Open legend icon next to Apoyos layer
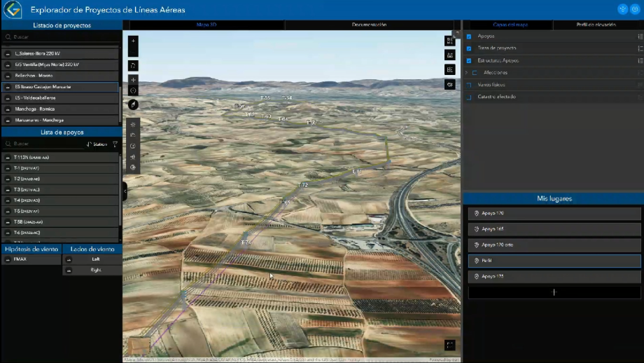Screen dimensions: 644x363 point(640,36)
